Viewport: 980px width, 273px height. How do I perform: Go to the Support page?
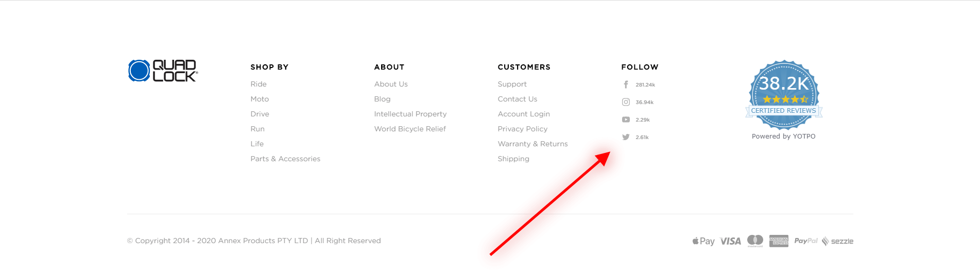[512, 84]
